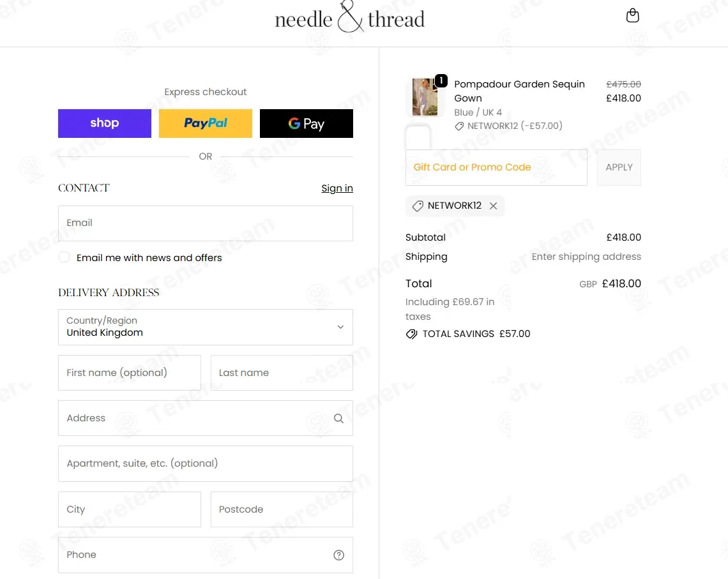Choose PayPal express checkout
Image resolution: width=728 pixels, height=579 pixels.
pyautogui.click(x=206, y=123)
